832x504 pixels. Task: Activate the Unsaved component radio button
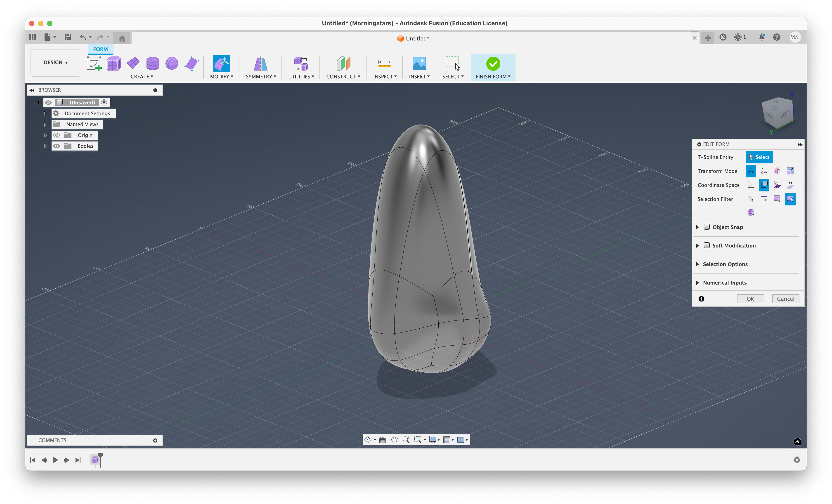pyautogui.click(x=104, y=102)
